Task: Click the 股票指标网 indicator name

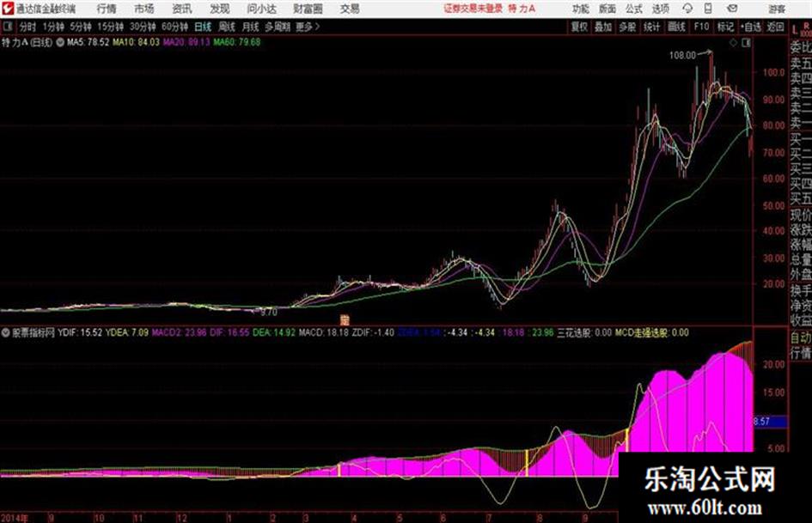Action: pyautogui.click(x=34, y=332)
